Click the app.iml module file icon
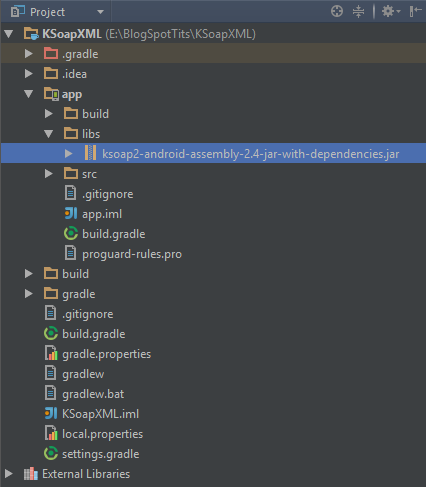 click(x=71, y=213)
